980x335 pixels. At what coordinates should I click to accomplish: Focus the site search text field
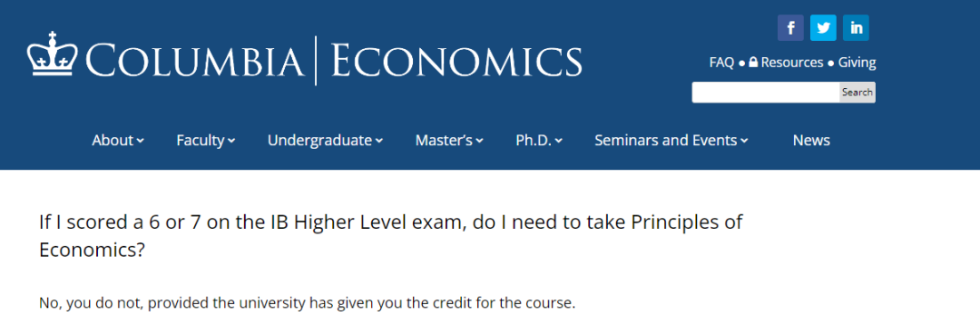[766, 92]
